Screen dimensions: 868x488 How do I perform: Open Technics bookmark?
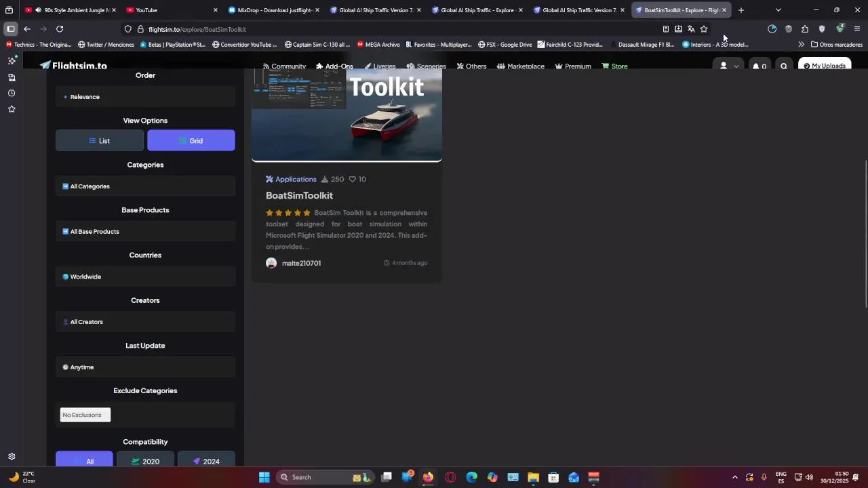pyautogui.click(x=39, y=45)
